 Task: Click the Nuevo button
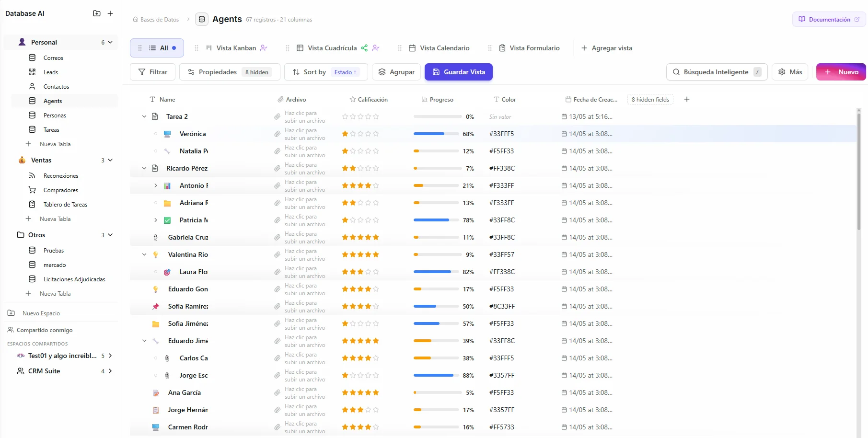pyautogui.click(x=841, y=72)
